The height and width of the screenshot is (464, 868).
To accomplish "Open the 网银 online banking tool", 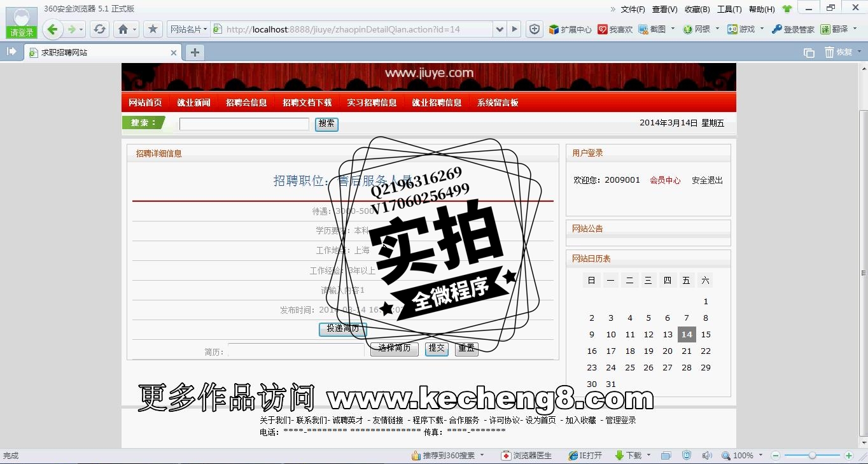I will pyautogui.click(x=696, y=29).
